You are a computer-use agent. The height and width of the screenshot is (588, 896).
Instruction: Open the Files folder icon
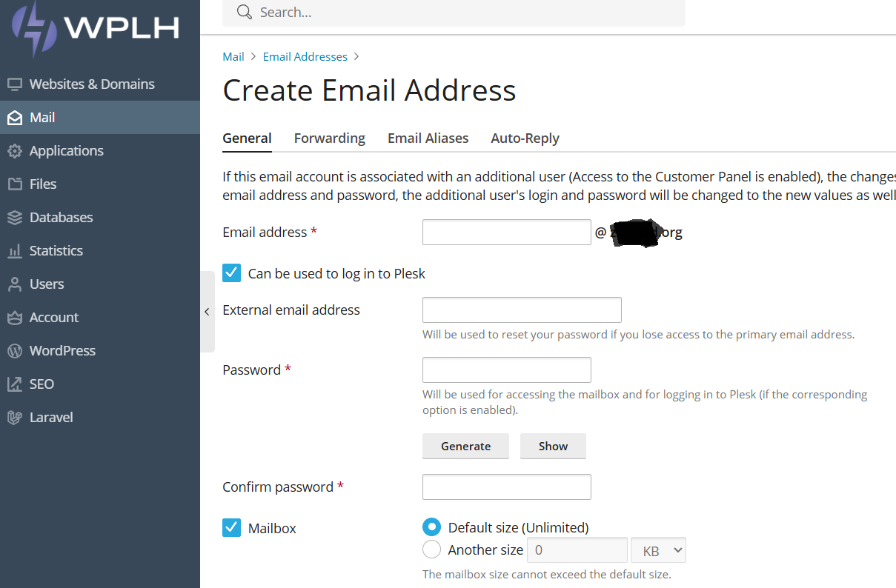(x=15, y=184)
